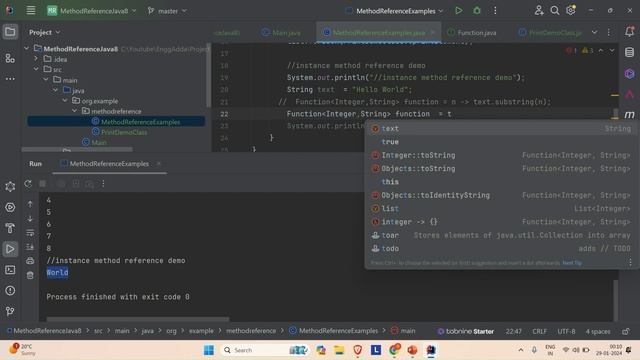The image size is (640, 360).
Task: Expand the MethodReferenceJava8 project dropdown
Action: [91, 11]
